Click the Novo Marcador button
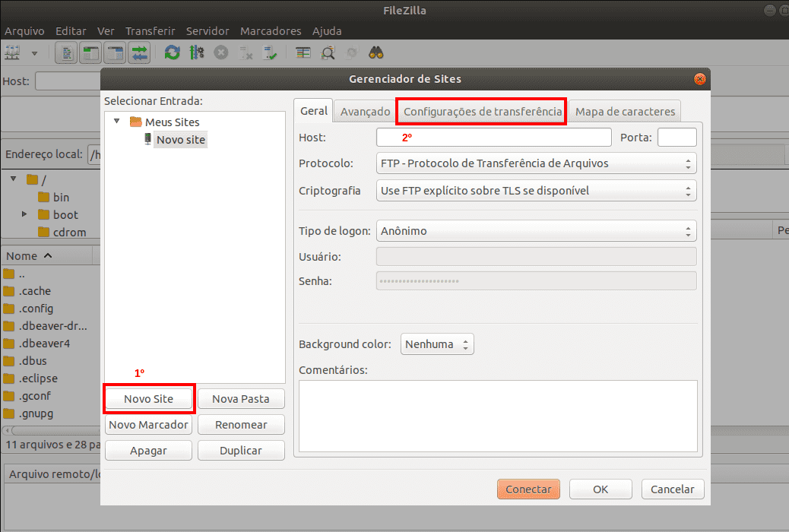Viewport: 789px width, 532px height. pos(148,424)
